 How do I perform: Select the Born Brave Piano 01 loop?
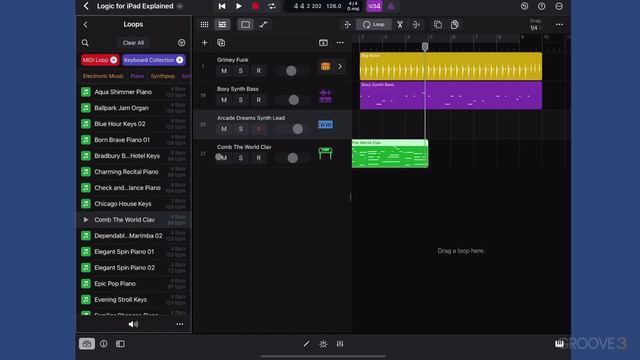click(134, 140)
